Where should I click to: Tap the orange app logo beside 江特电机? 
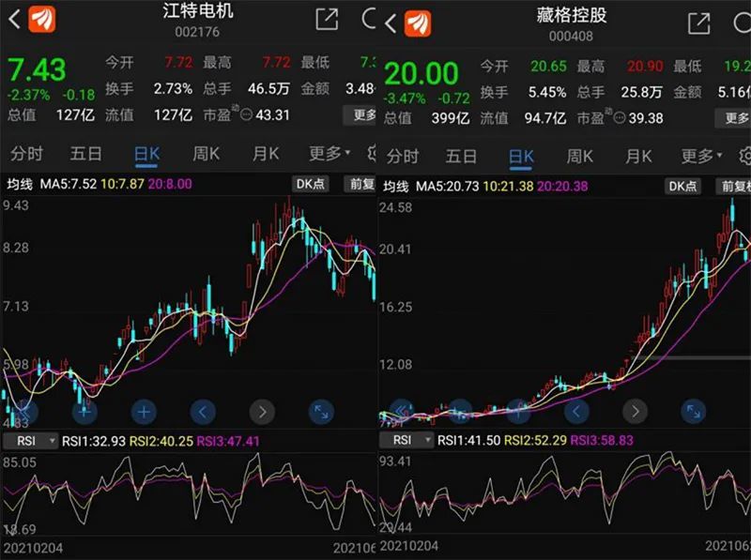(42, 19)
